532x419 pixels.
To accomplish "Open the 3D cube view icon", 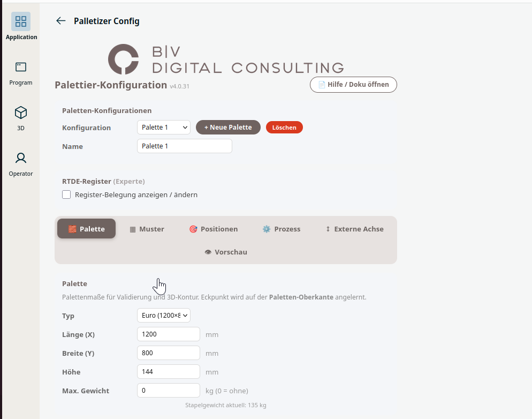I will [21, 113].
